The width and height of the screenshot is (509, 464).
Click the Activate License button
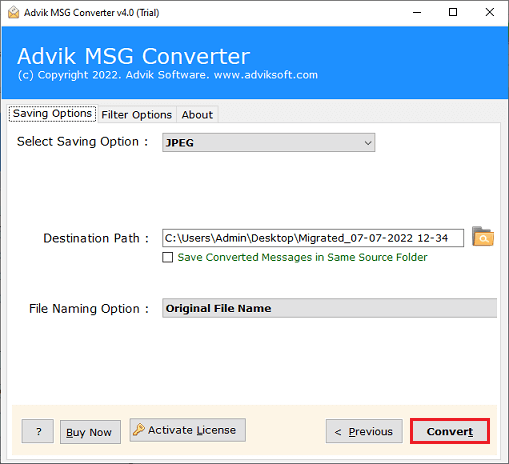tap(188, 430)
